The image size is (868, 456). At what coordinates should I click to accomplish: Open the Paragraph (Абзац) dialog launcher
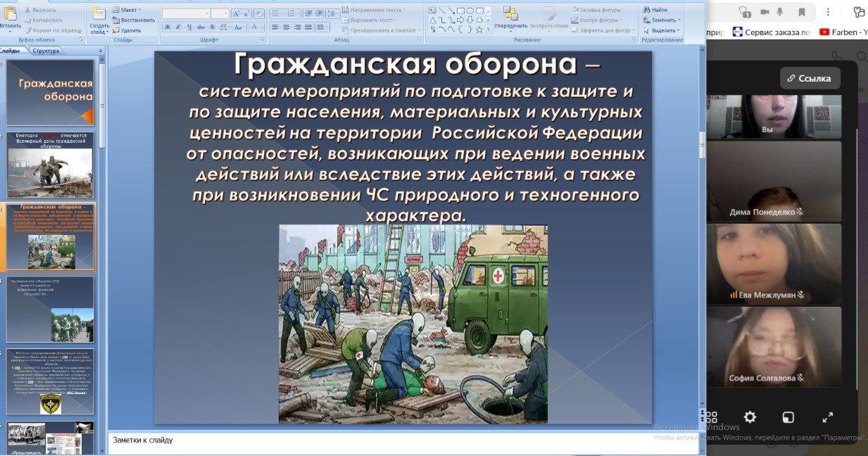tap(418, 40)
